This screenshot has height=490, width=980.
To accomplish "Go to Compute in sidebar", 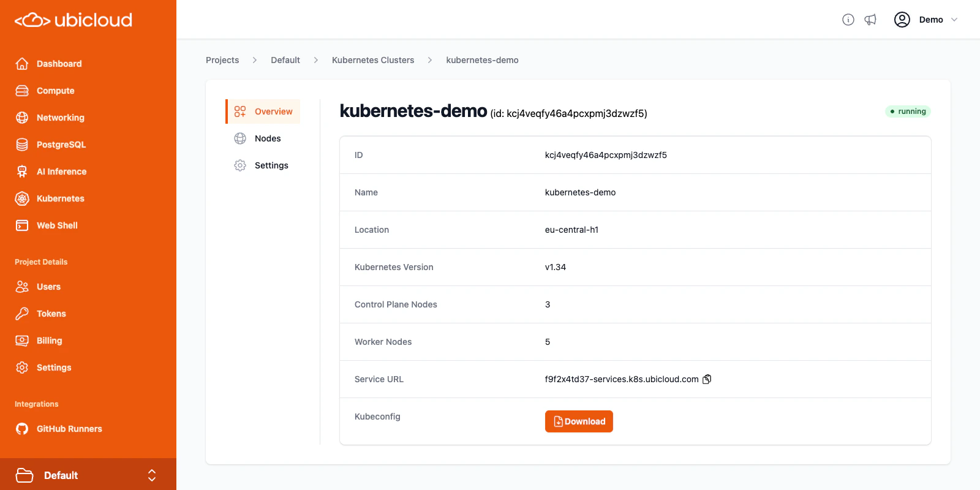I will pos(56,91).
